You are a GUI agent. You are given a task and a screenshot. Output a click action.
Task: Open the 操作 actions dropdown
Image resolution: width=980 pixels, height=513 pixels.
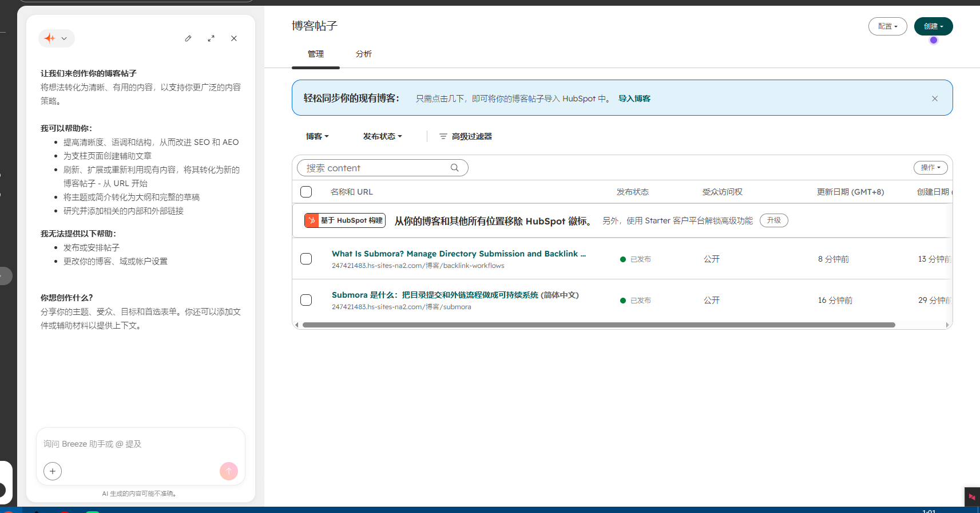coord(931,168)
